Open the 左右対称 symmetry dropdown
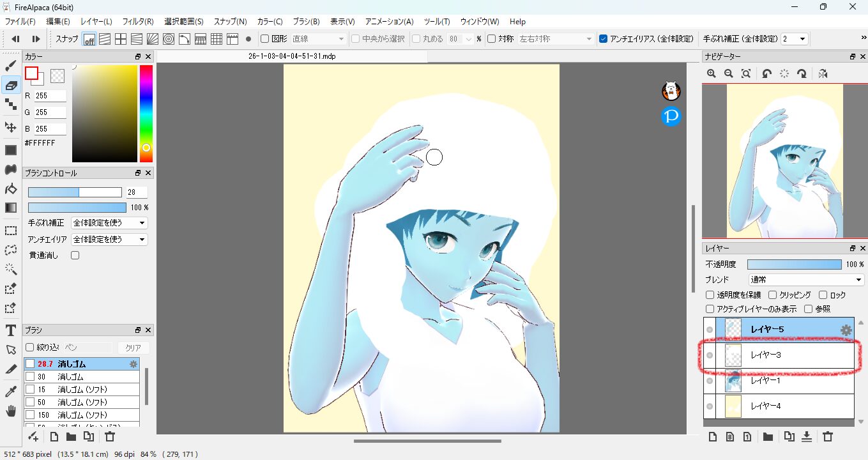The width and height of the screenshot is (868, 460). coord(556,39)
